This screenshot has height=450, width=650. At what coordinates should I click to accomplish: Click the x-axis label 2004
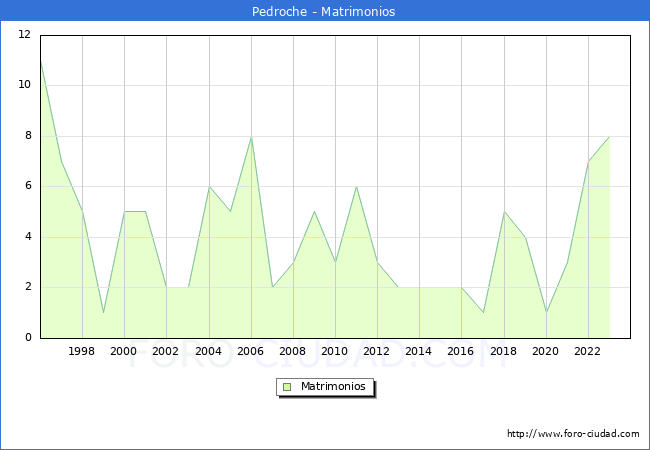click(208, 351)
